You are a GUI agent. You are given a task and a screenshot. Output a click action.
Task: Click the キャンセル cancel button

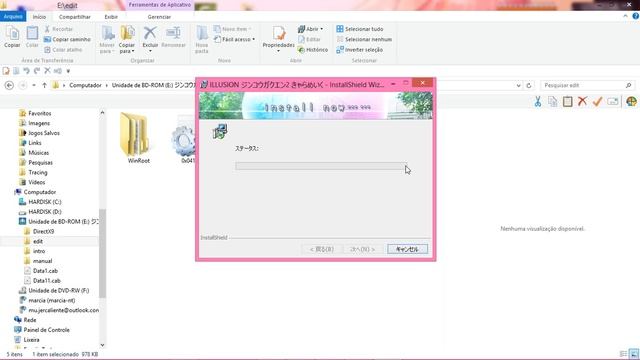[x=407, y=249]
